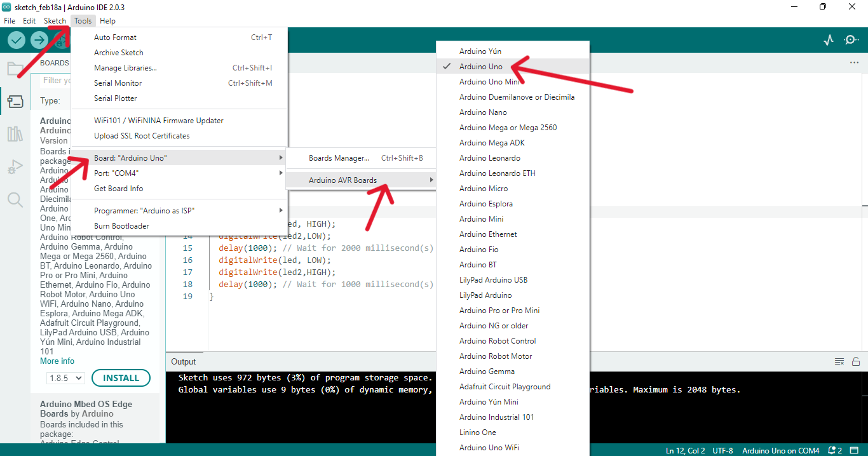Viewport: 868px width, 456px height.
Task: Select Arduino Ethernet board
Action: tap(513, 234)
